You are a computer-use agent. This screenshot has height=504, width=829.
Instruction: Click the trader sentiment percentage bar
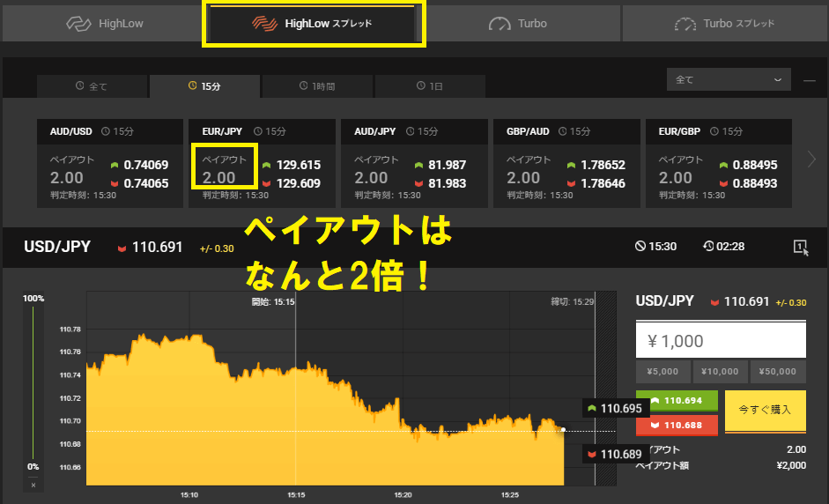33,383
